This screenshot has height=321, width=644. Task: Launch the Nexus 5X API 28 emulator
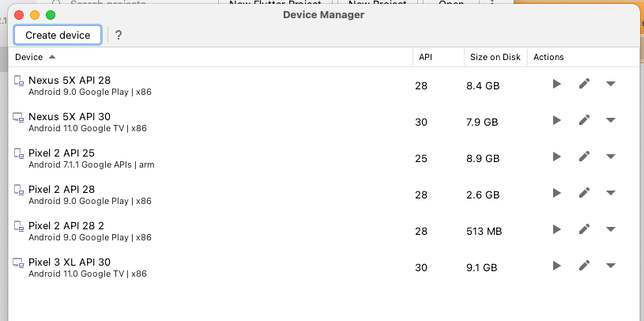(556, 84)
